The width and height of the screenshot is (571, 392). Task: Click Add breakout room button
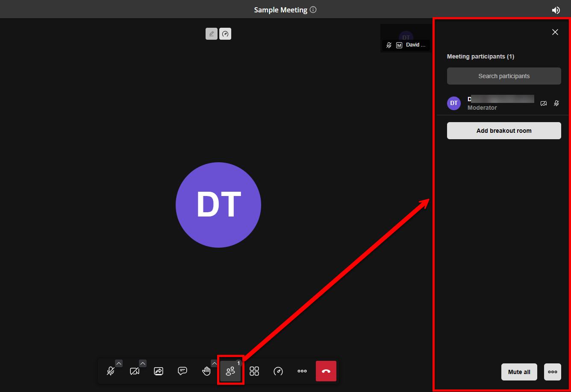(504, 131)
